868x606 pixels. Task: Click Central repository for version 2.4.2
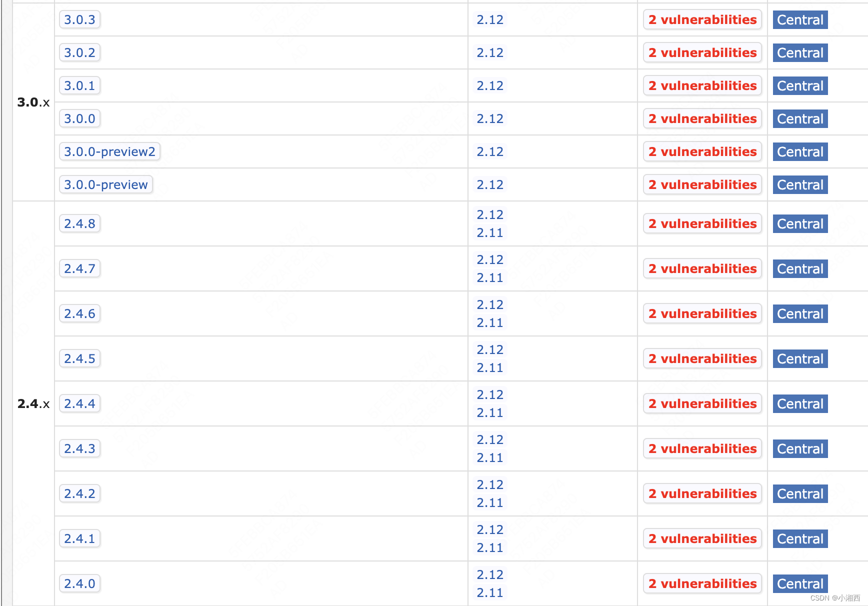tap(800, 493)
